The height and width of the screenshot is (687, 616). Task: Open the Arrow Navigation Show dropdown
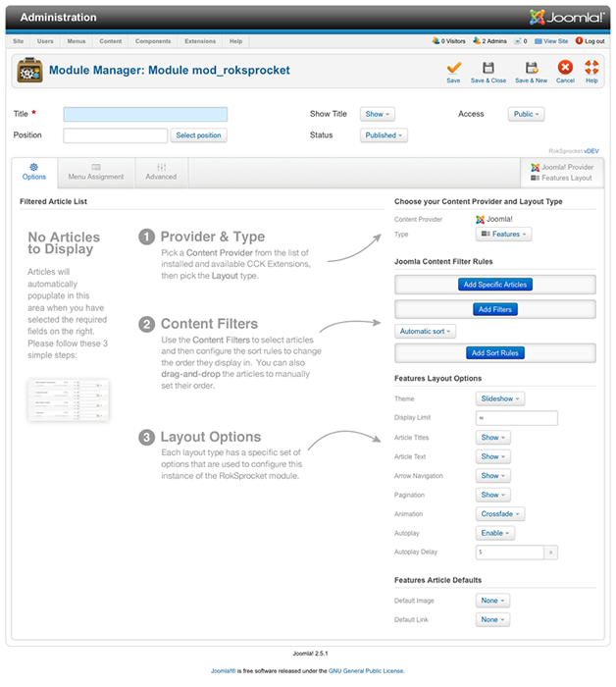493,475
